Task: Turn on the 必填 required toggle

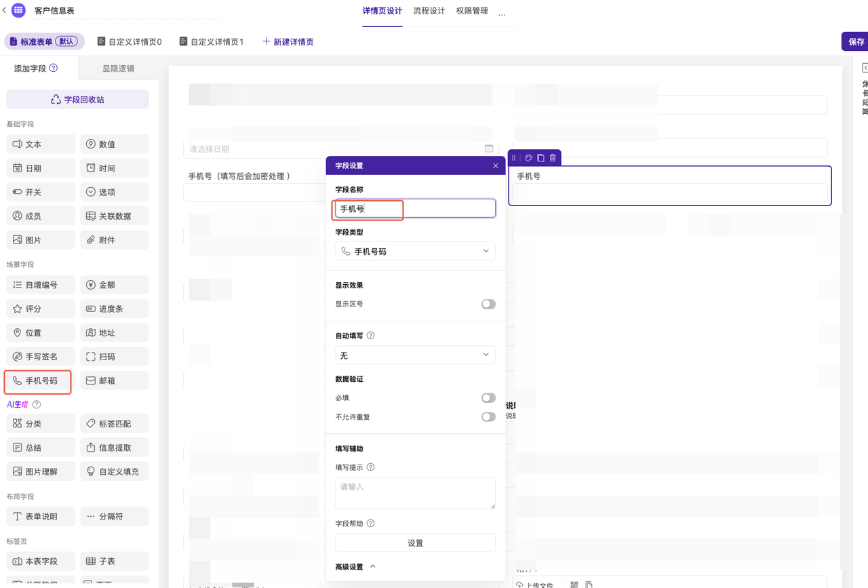Action: click(488, 398)
